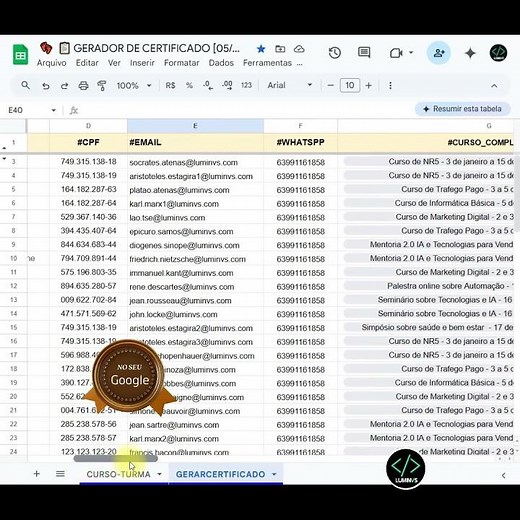Open more number formats 123
The height and width of the screenshot is (520, 520).
[x=246, y=85]
